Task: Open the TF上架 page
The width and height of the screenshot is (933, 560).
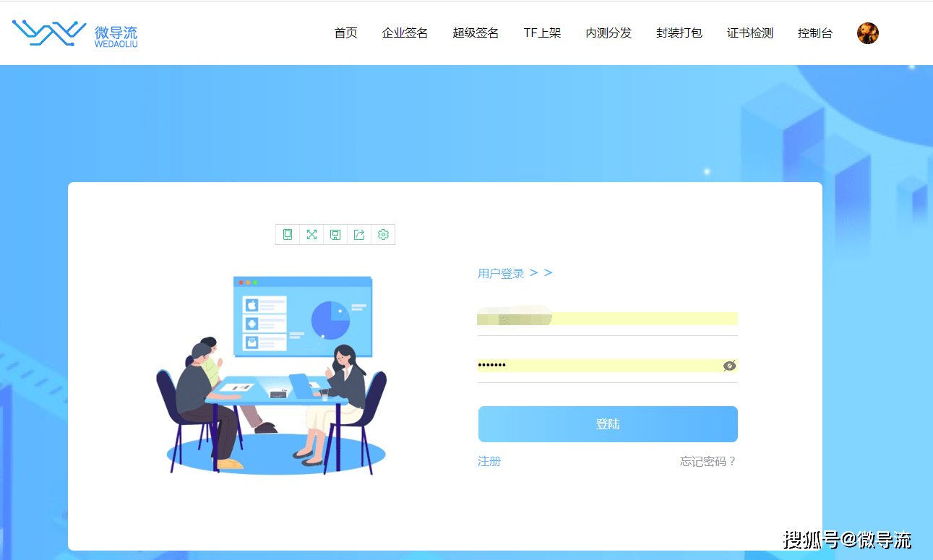Action: pos(543,33)
